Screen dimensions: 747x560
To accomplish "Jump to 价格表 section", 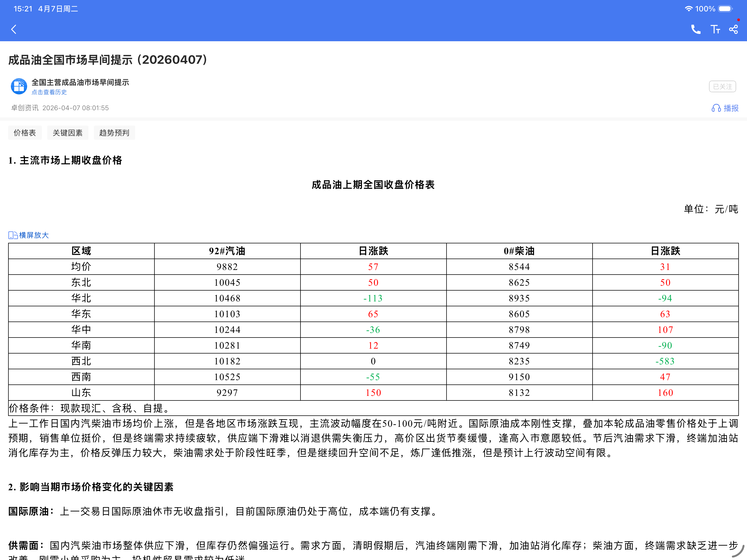I will click(25, 133).
